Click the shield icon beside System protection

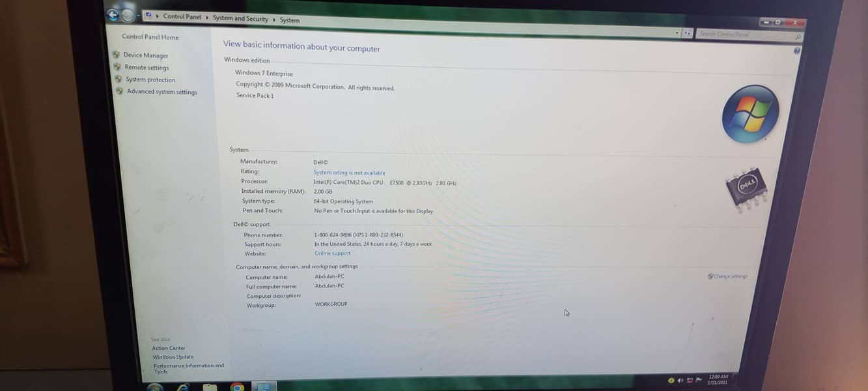[119, 79]
